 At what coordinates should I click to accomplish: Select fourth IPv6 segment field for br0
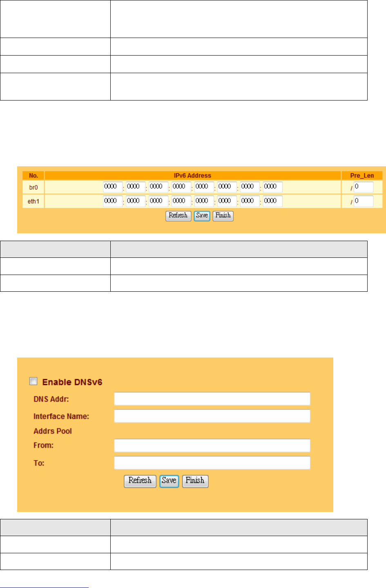tap(181, 187)
